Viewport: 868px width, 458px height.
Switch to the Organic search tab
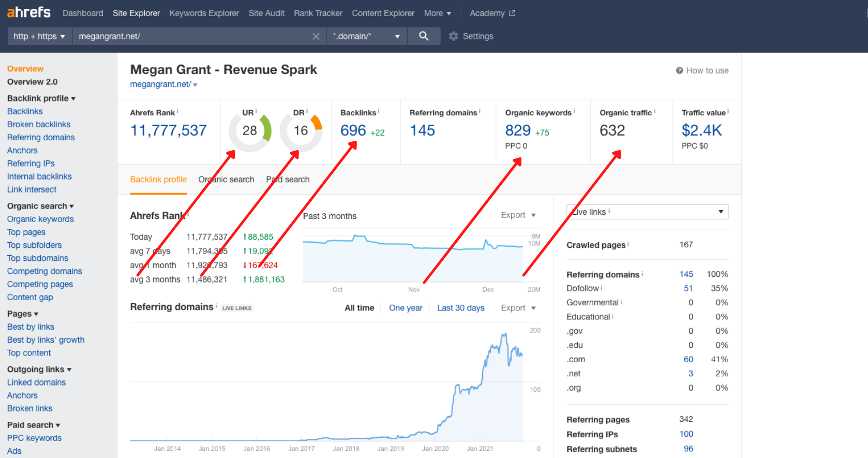(226, 180)
